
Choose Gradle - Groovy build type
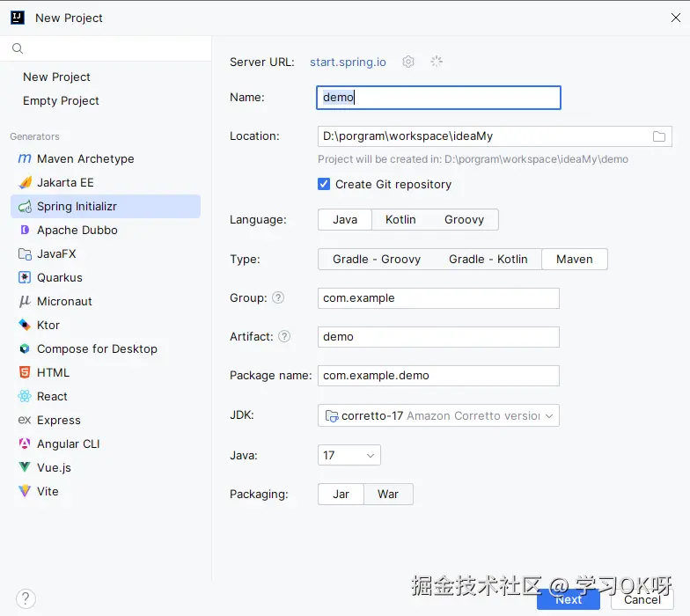click(377, 259)
